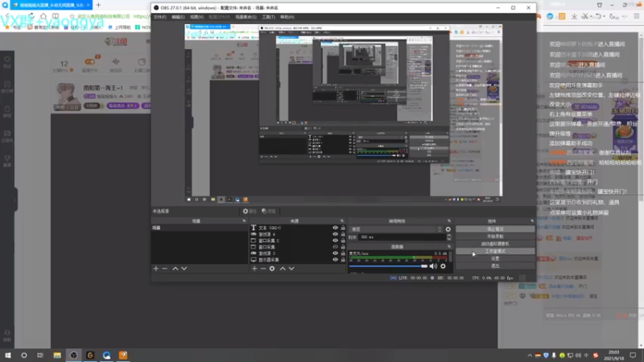Move the scene up in Scenes panel
The image size is (644, 362).
175,269
